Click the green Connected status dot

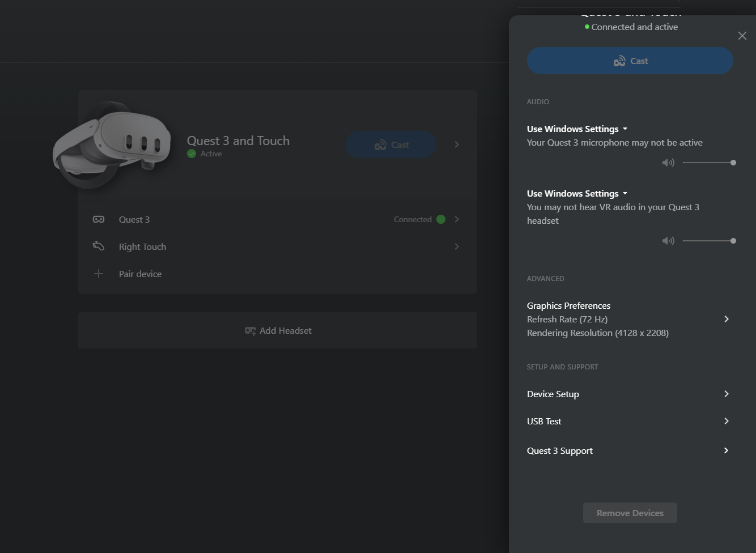tap(441, 219)
